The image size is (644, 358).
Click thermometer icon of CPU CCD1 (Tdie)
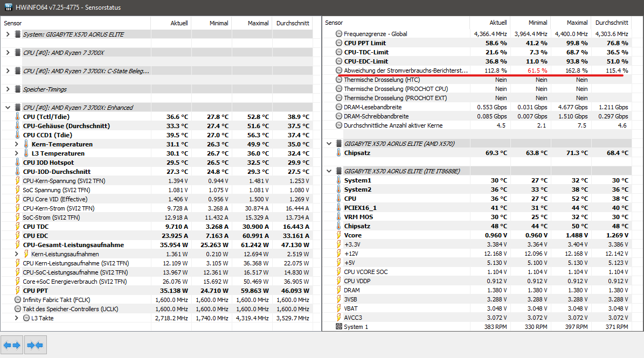18,135
